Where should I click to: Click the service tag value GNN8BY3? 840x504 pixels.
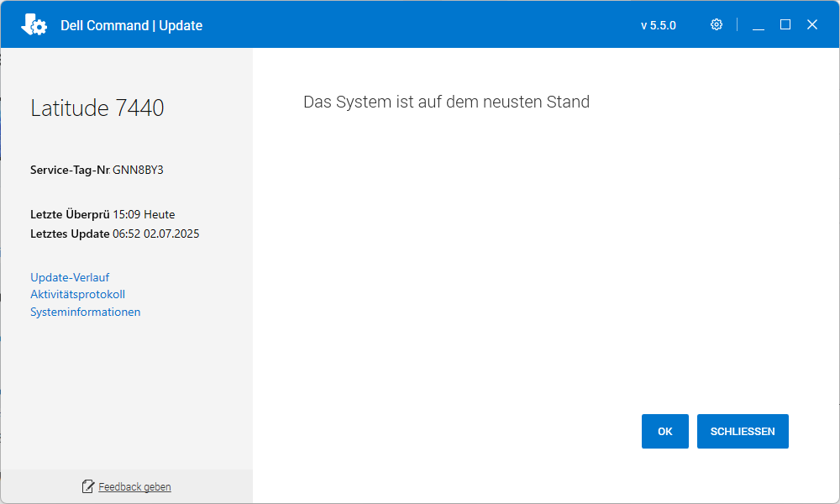pyautogui.click(x=138, y=170)
